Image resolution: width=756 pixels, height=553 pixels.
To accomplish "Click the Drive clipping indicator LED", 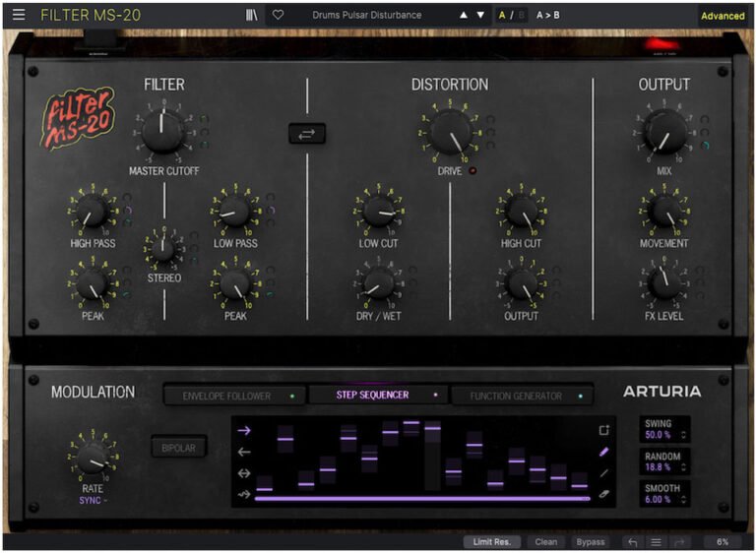I will (x=472, y=170).
